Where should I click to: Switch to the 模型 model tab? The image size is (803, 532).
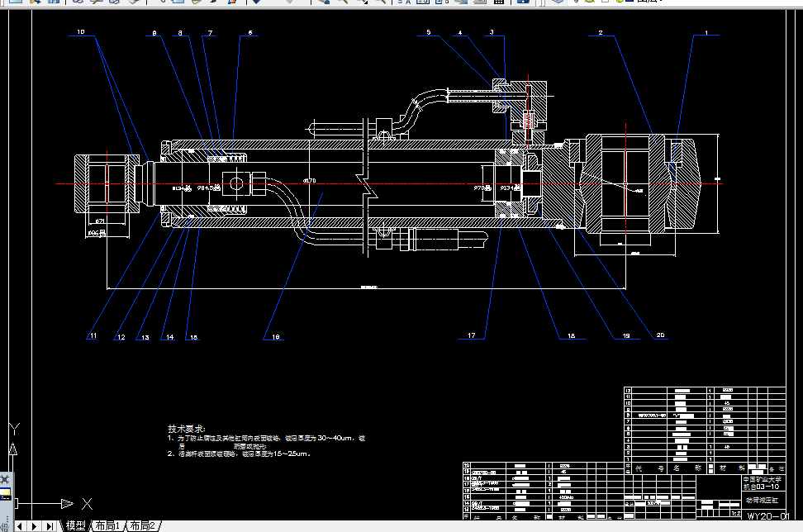click(x=75, y=526)
